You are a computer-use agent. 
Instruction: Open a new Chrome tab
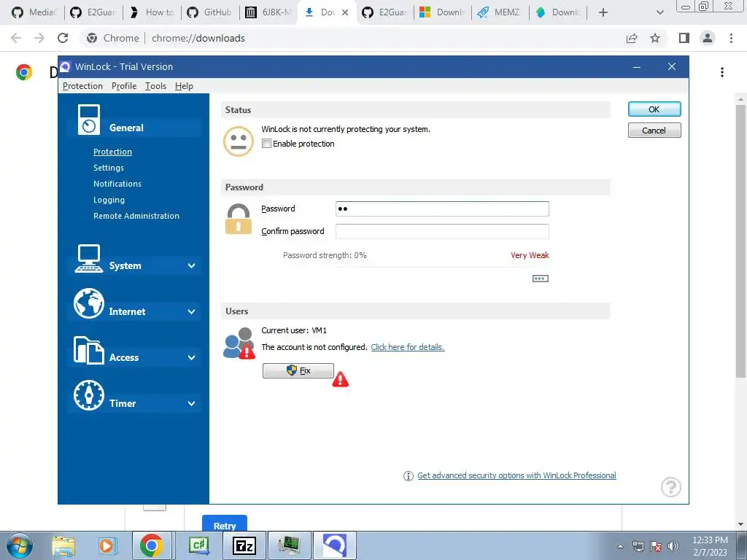(603, 12)
